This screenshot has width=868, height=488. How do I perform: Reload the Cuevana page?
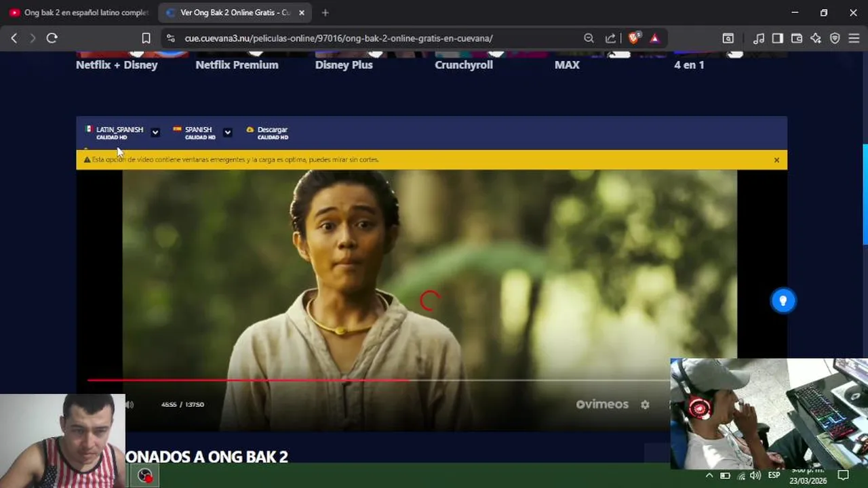[x=52, y=39]
